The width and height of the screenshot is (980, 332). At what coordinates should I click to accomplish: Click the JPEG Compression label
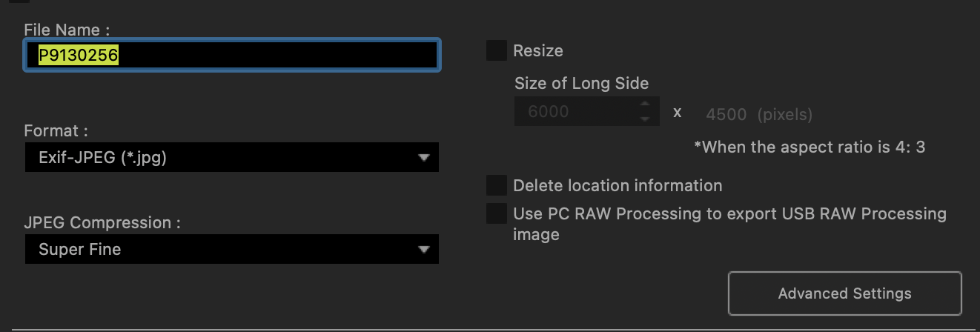[x=102, y=222]
